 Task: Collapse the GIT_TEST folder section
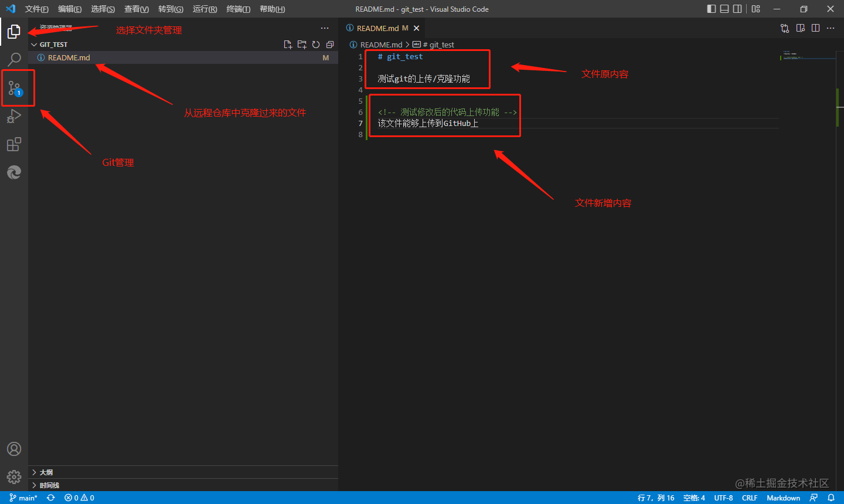53,45
